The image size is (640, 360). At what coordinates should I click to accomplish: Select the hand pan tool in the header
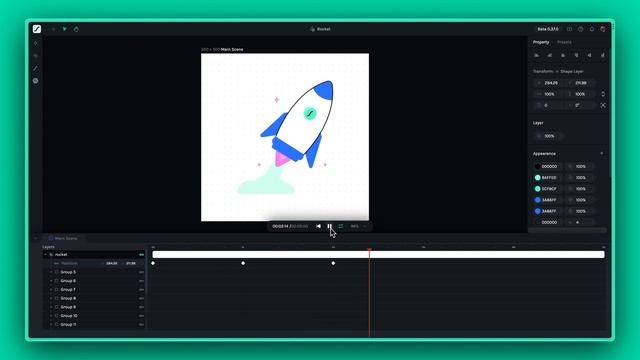(76, 29)
